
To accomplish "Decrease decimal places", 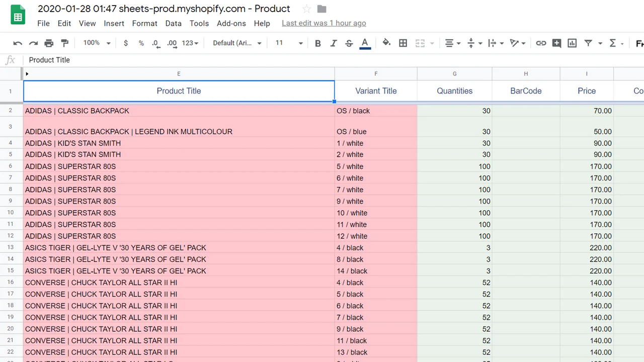I will pos(156,43).
